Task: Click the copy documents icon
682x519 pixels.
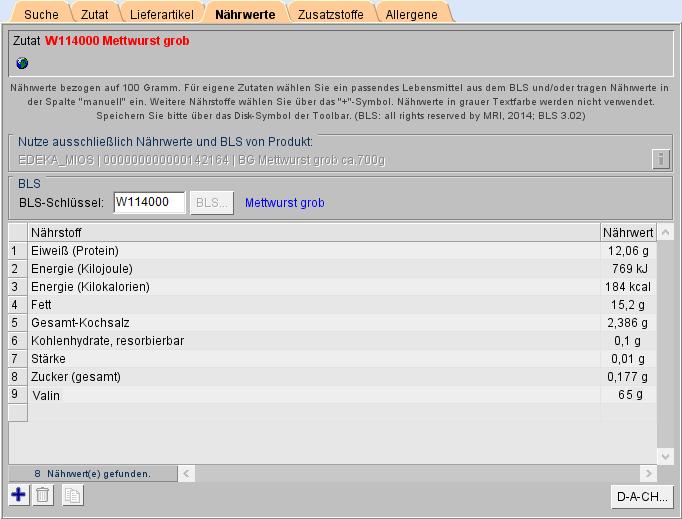Action: [x=73, y=495]
